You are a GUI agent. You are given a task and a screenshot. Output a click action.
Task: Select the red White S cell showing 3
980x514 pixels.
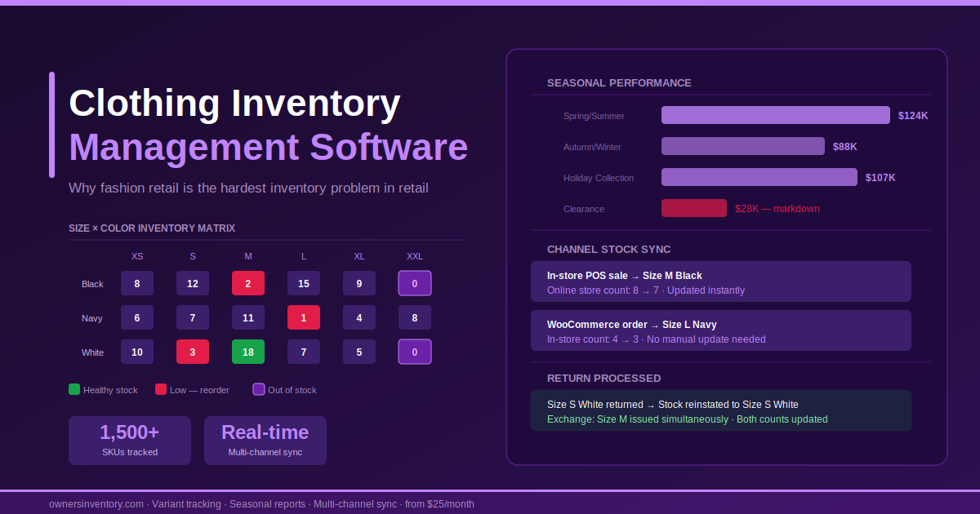pyautogui.click(x=193, y=352)
